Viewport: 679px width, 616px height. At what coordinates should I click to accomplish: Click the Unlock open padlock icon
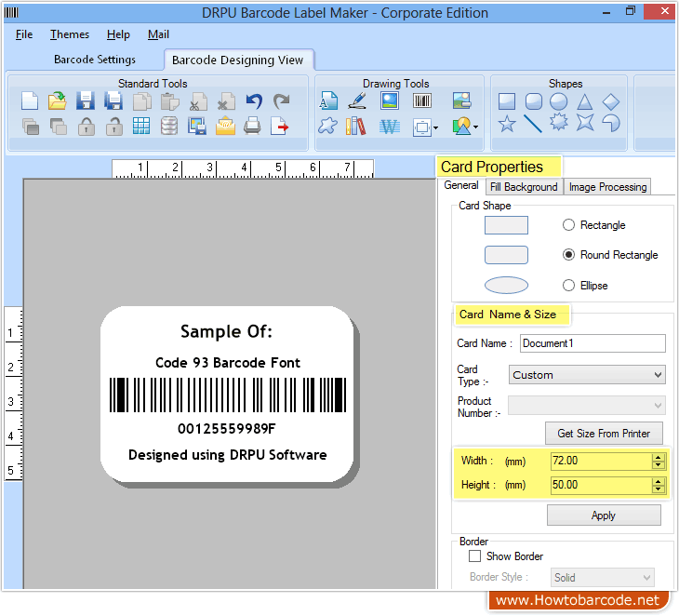[x=114, y=127]
